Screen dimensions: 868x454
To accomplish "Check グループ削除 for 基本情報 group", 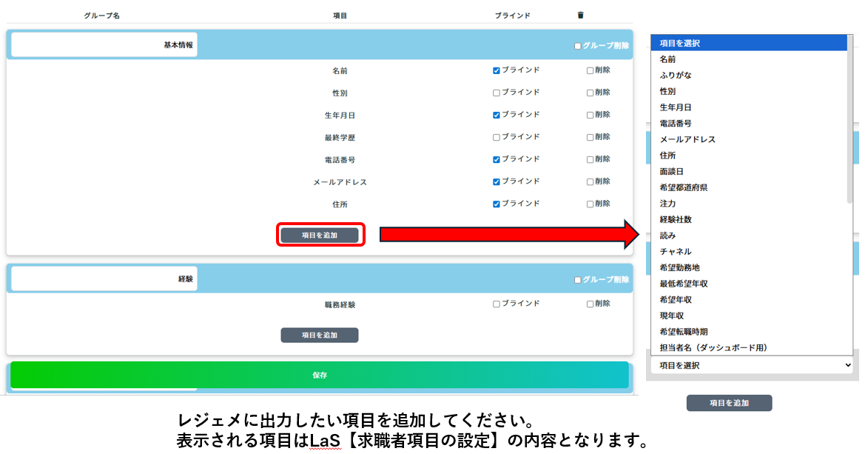I will [578, 46].
